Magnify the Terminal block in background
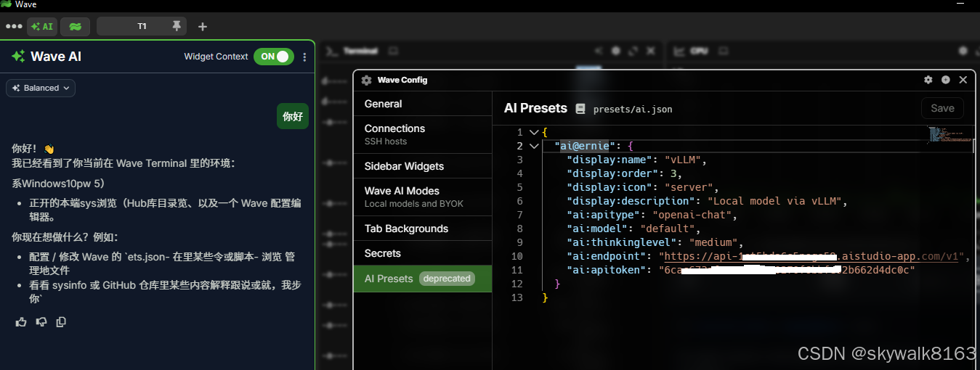Viewport: 980px width, 370px height. point(633,51)
